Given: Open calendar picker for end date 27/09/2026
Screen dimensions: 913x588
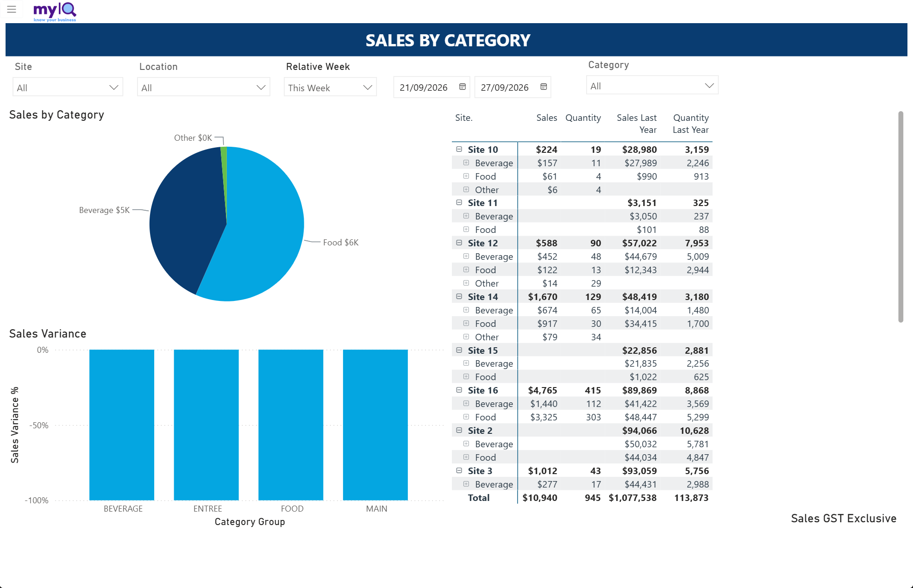Looking at the screenshot, I should tap(544, 87).
